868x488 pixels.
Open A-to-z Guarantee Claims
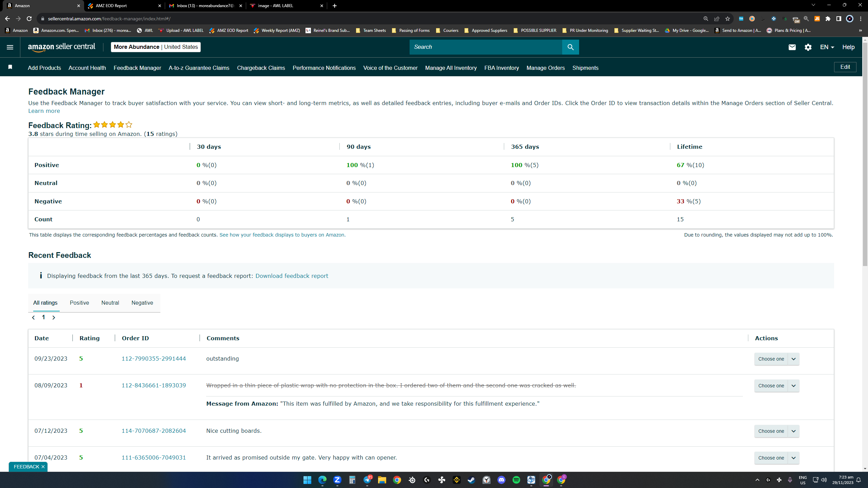(199, 68)
